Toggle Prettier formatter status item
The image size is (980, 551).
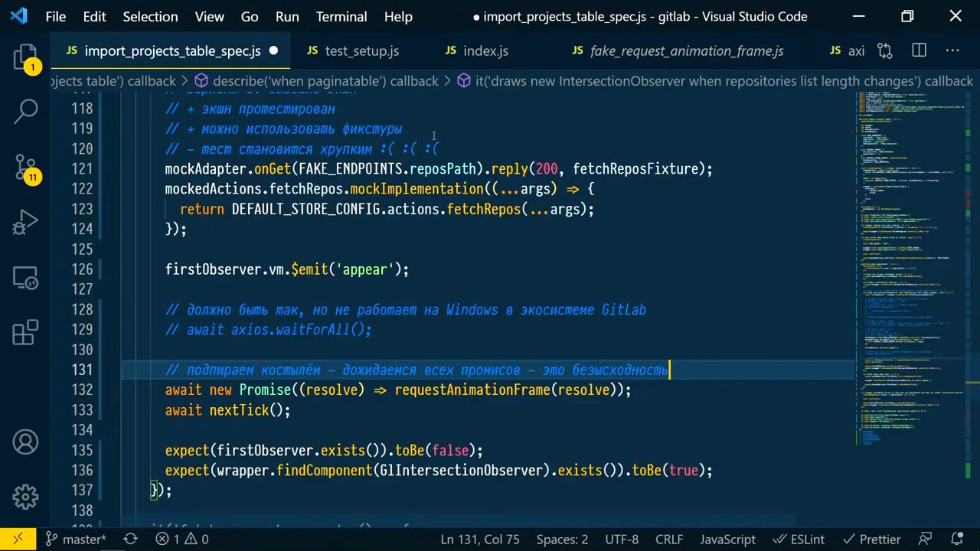point(871,539)
